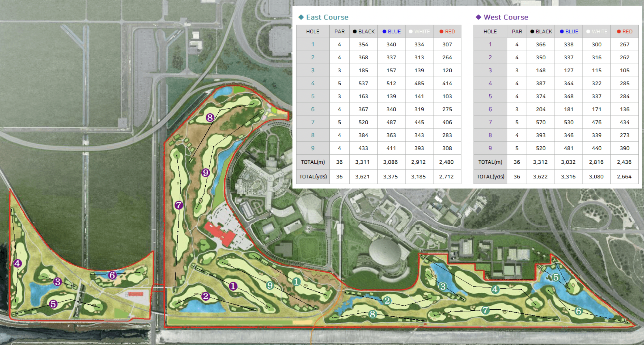
Task: Click teal hole 8 marker on map
Action: [x=372, y=314]
